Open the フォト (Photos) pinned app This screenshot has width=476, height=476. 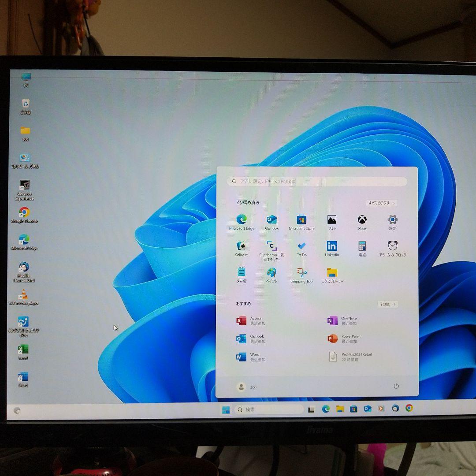click(331, 222)
